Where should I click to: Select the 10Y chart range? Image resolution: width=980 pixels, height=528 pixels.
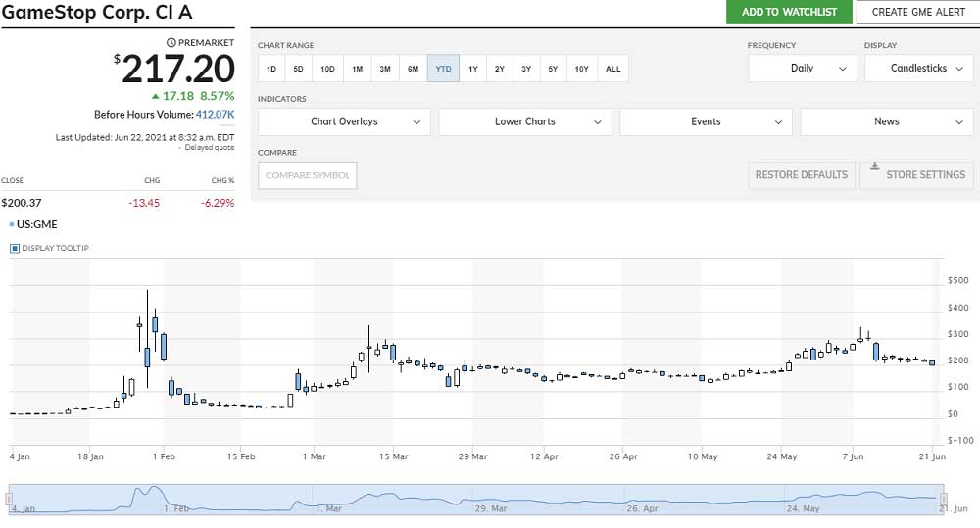[582, 69]
